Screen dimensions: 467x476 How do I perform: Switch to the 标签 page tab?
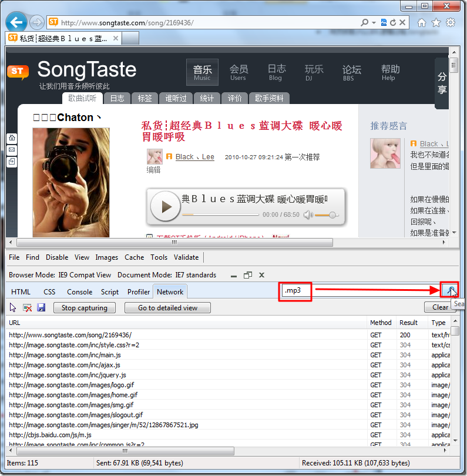coord(145,98)
